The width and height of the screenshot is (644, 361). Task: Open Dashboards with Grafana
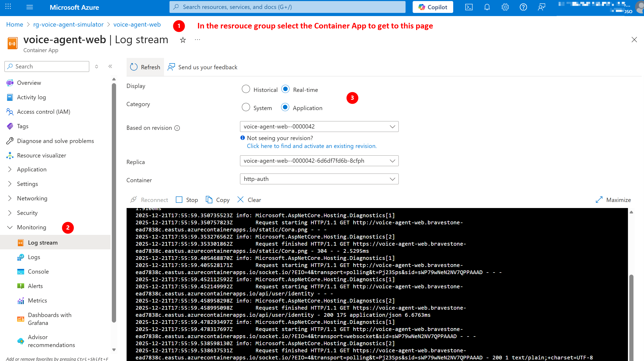point(50,319)
